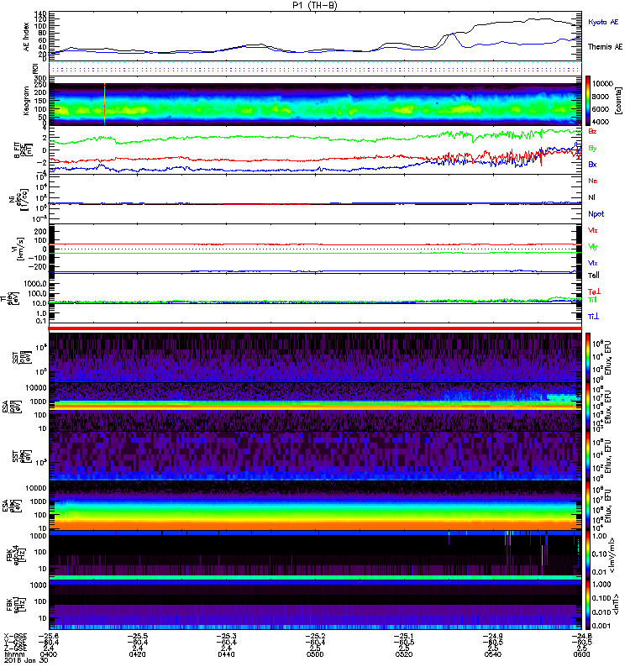Click the green "By" legend label
Viewport: 630px width, 672px height.
click(592, 148)
